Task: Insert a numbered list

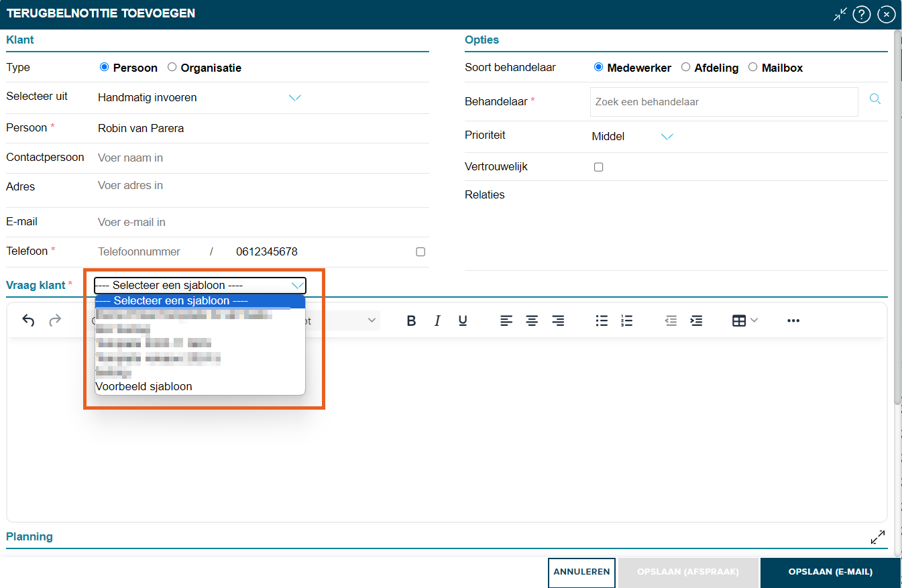Action: [x=627, y=320]
